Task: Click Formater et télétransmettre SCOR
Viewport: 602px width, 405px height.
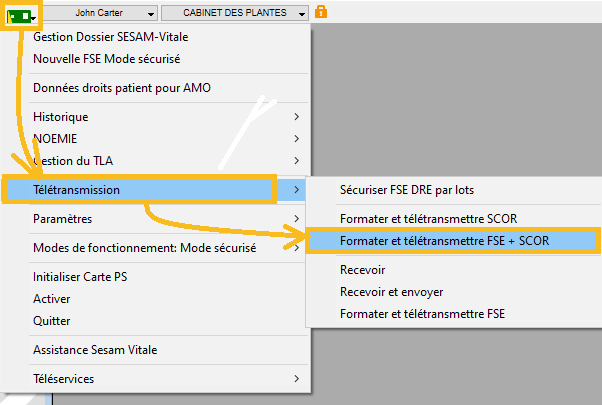Action: [x=428, y=218]
